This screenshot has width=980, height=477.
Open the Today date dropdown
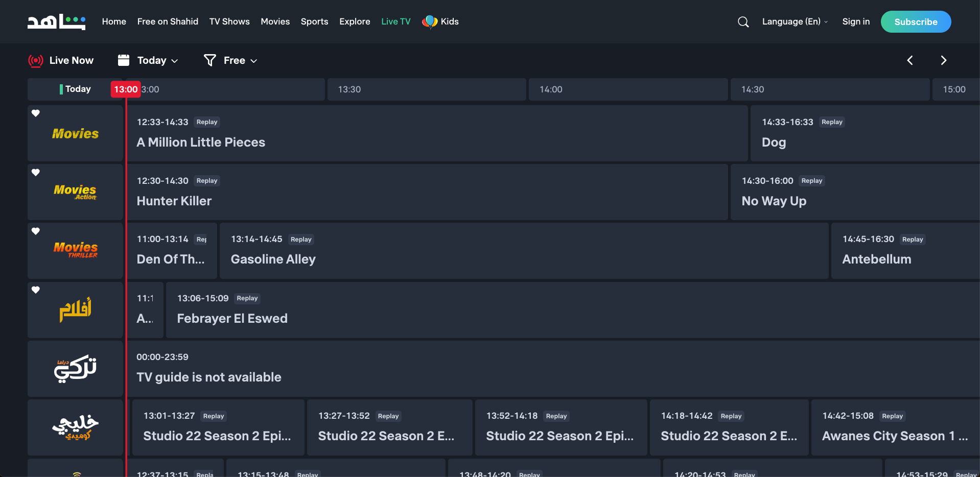pos(151,60)
